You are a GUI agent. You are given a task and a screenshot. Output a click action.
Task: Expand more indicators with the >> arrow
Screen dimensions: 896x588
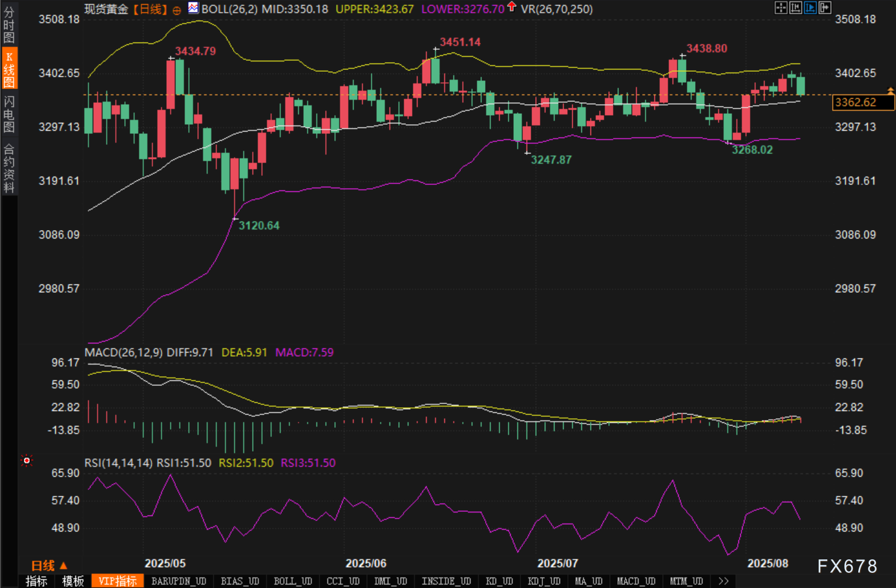tap(723, 581)
